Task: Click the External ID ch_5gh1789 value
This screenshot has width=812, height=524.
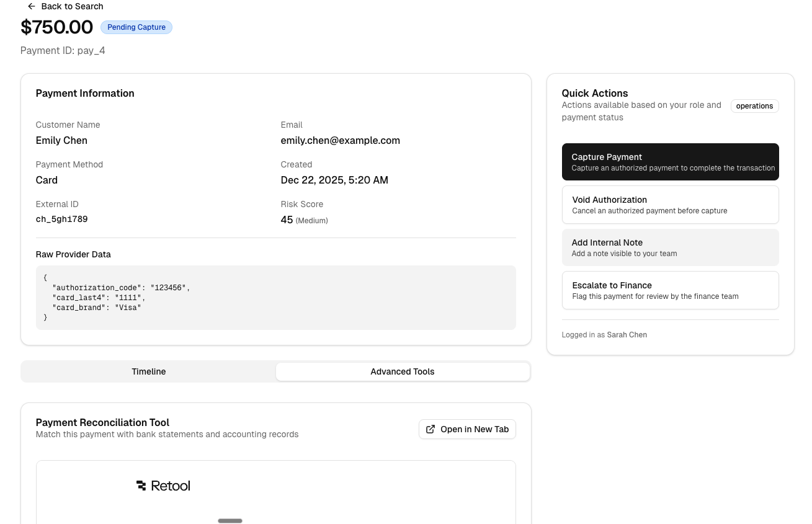Action: (61, 219)
